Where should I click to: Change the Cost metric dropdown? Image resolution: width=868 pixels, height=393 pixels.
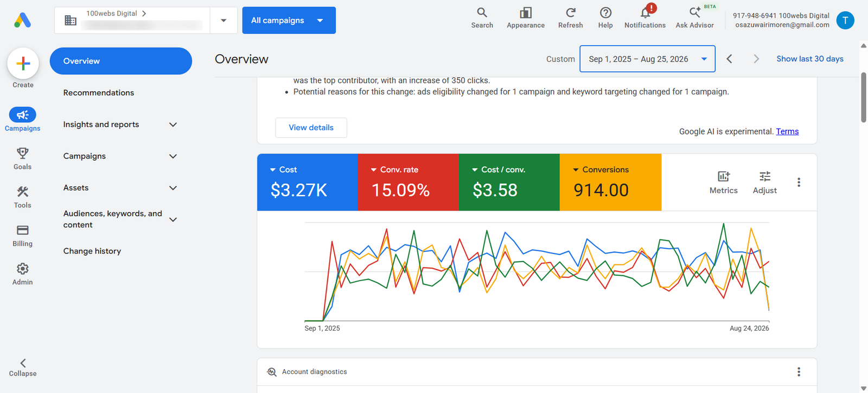click(307, 182)
